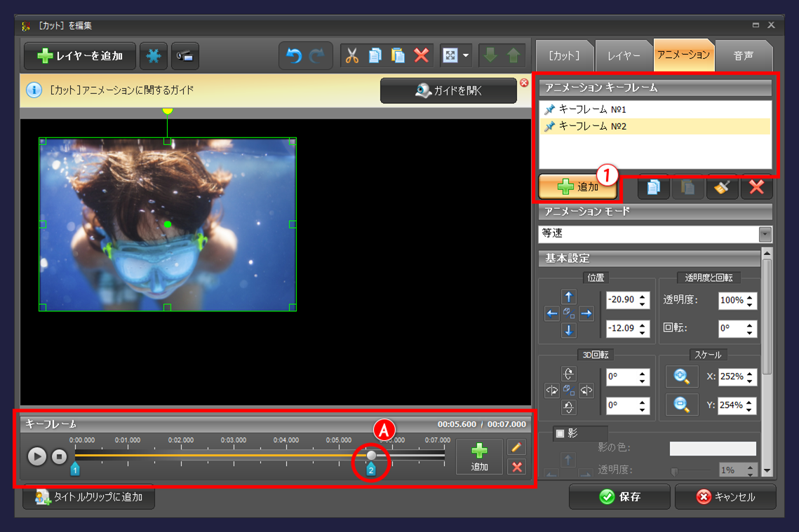The width and height of the screenshot is (799, 532).
Task: Switch to the 音声 tab
Action: [744, 55]
